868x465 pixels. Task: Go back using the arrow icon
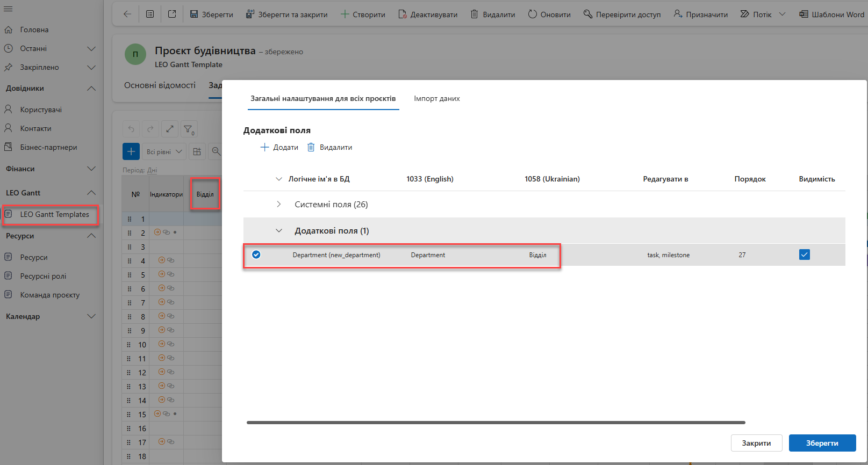click(x=127, y=14)
